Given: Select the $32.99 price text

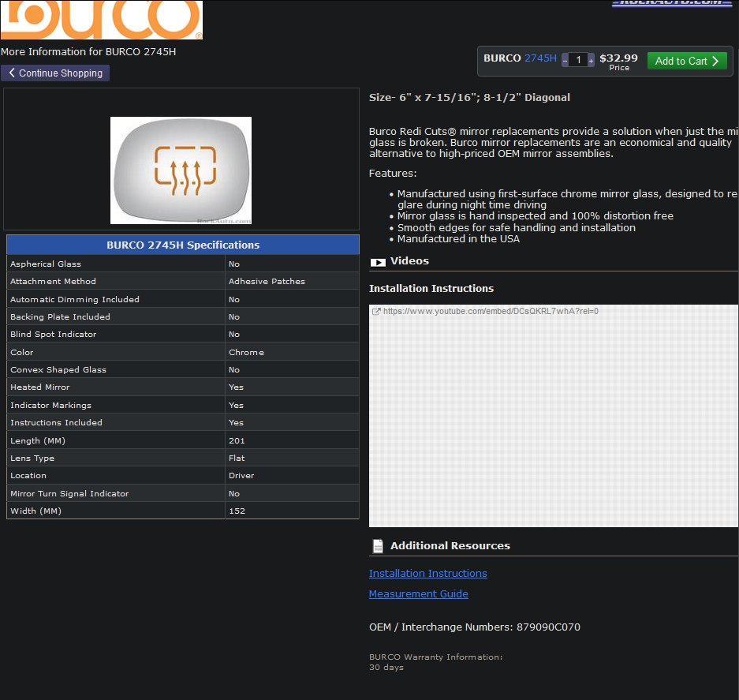Looking at the screenshot, I should click(x=618, y=58).
